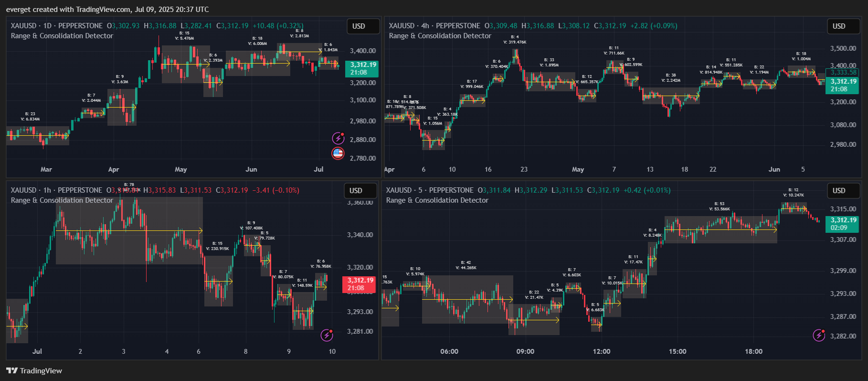
Task: Click the XAUUSD · 1h · PEPPERSTONE symbol title
Action: coord(56,190)
